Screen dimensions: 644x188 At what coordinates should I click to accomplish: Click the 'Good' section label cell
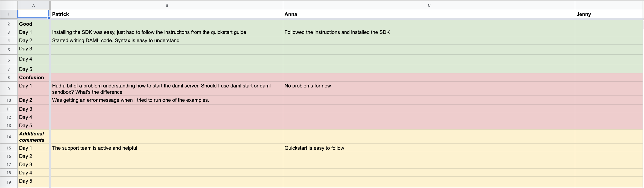click(33, 24)
